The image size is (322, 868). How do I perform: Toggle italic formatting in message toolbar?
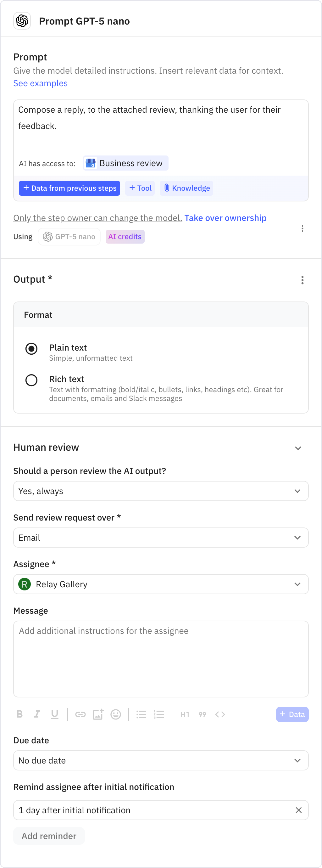tap(37, 714)
